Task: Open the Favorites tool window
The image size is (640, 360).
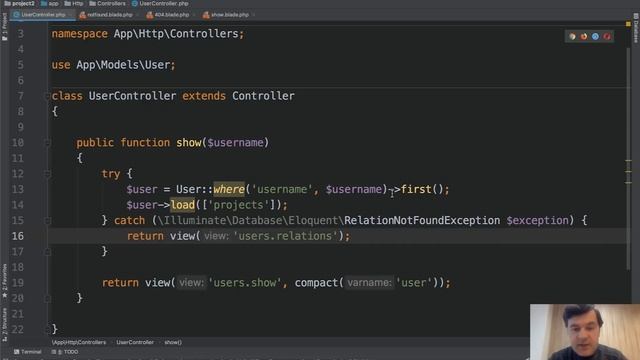Action: point(4,281)
